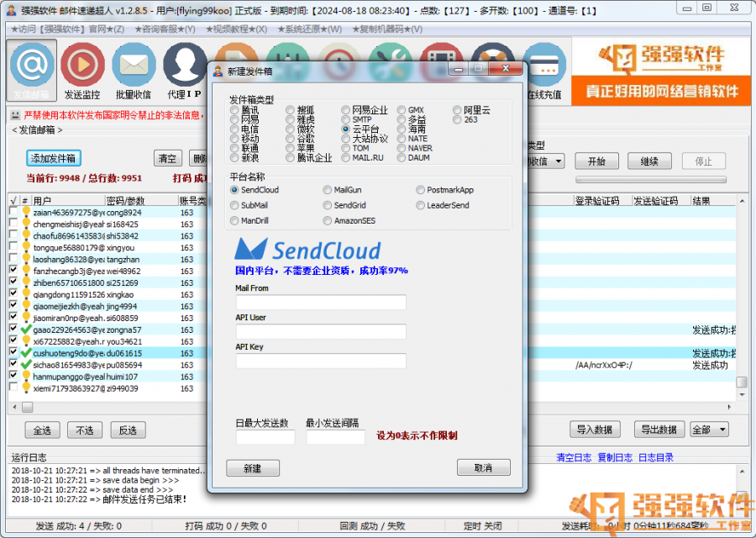Click the 继续 continue button
This screenshot has width=756, height=538.
click(x=649, y=161)
